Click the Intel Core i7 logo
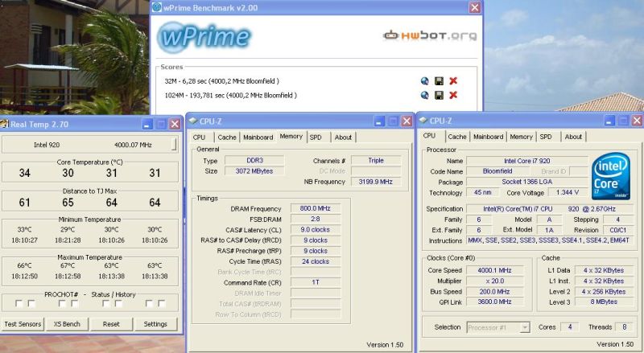Viewport: 644px width, 353px height. 611,176
